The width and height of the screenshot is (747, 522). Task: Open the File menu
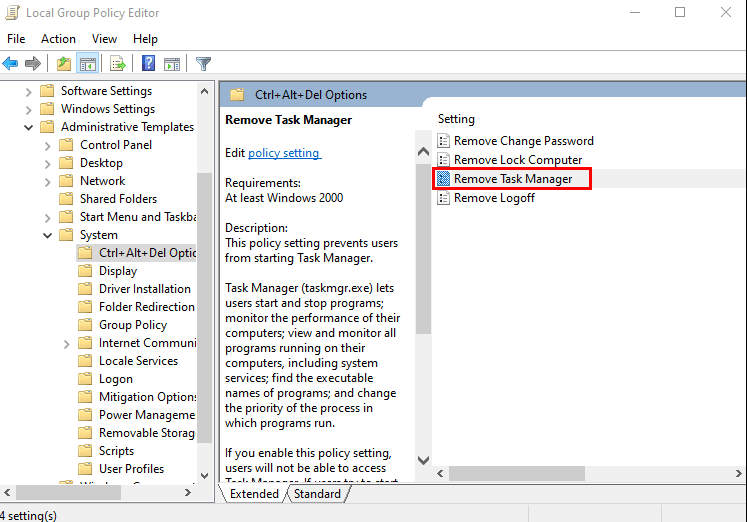click(16, 39)
